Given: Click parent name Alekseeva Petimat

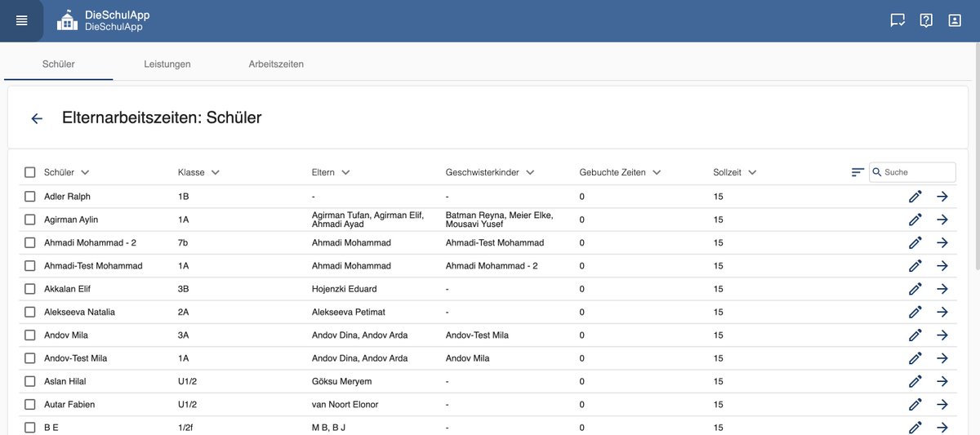Looking at the screenshot, I should (348, 312).
